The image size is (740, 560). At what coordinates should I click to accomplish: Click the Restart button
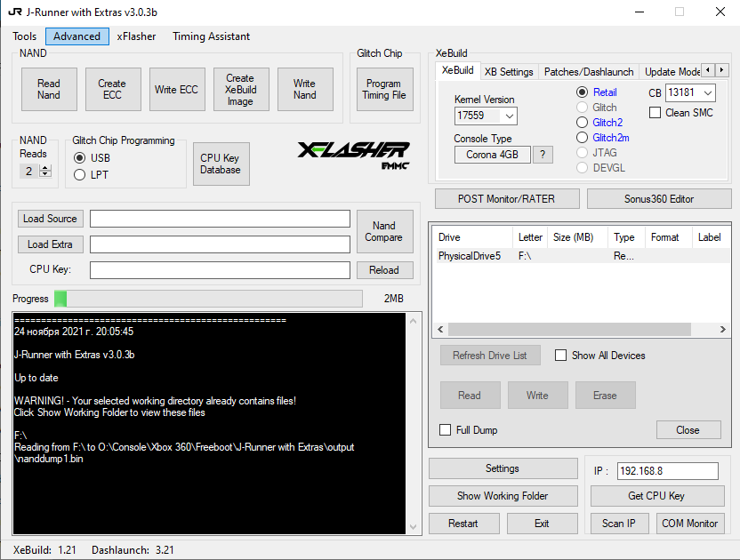463,524
